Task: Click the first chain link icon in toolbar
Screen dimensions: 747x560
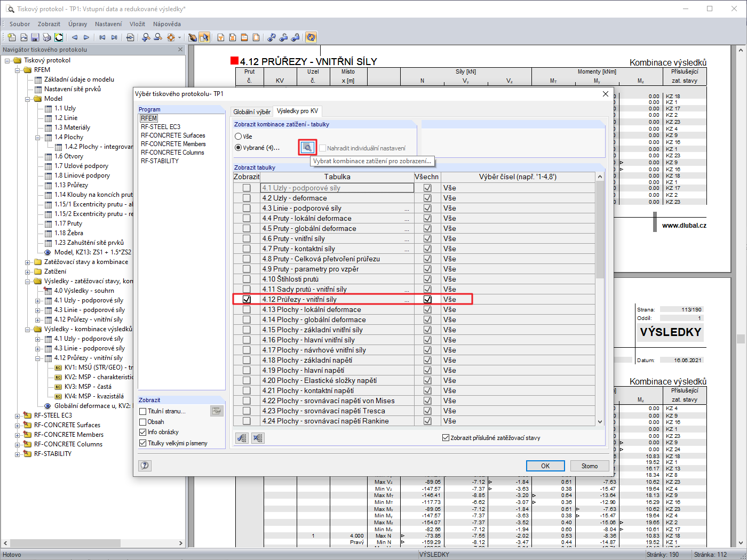Action: point(272,37)
